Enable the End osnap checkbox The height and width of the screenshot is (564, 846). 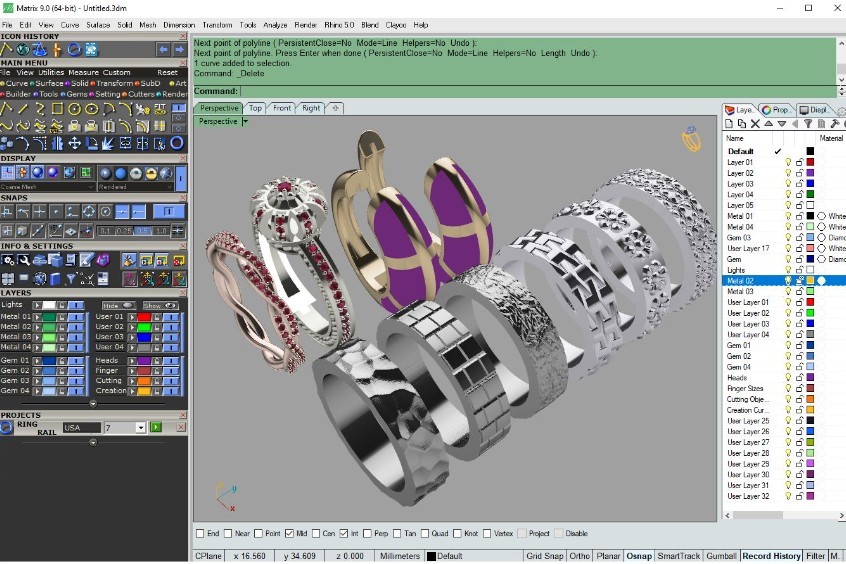tap(200, 533)
